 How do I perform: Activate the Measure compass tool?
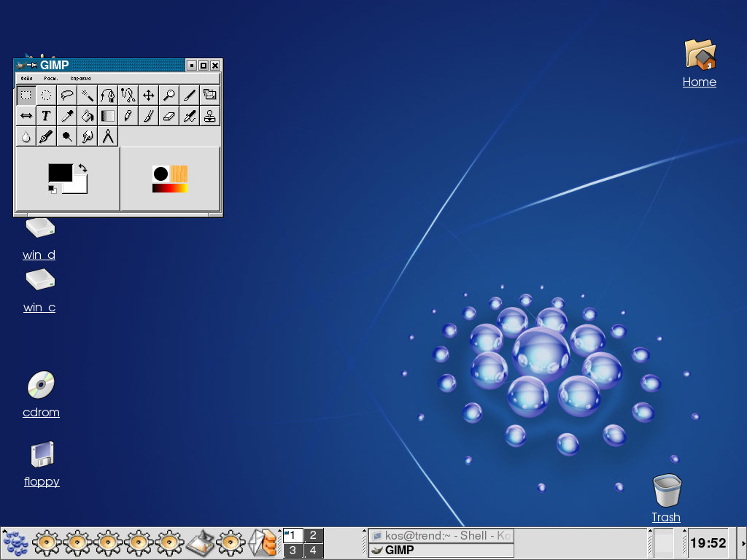pos(108,136)
